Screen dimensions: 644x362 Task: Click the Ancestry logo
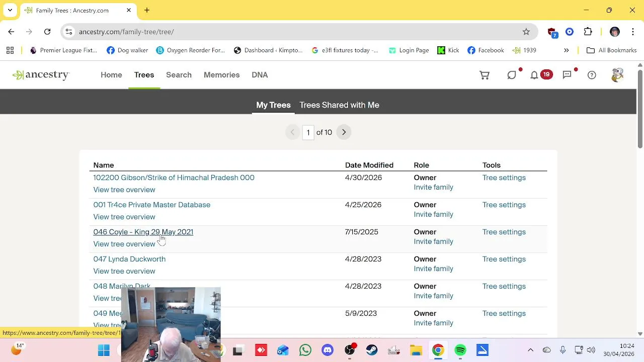[41, 75]
